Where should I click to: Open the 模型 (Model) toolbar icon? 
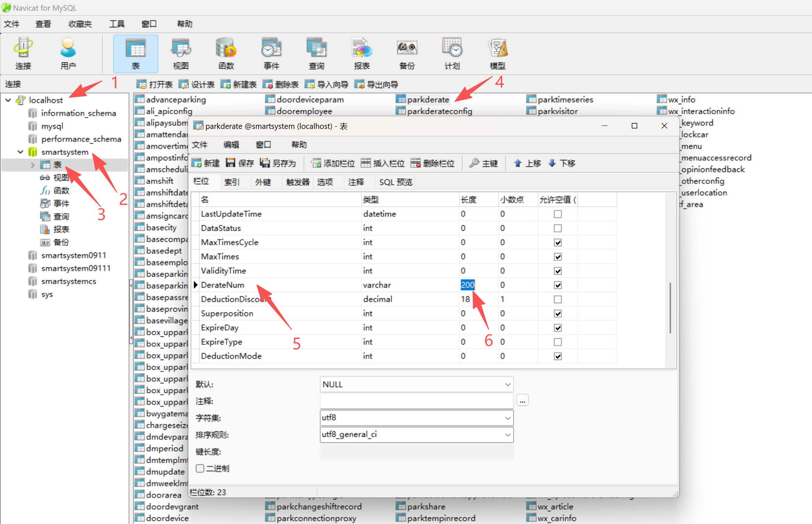click(x=497, y=54)
